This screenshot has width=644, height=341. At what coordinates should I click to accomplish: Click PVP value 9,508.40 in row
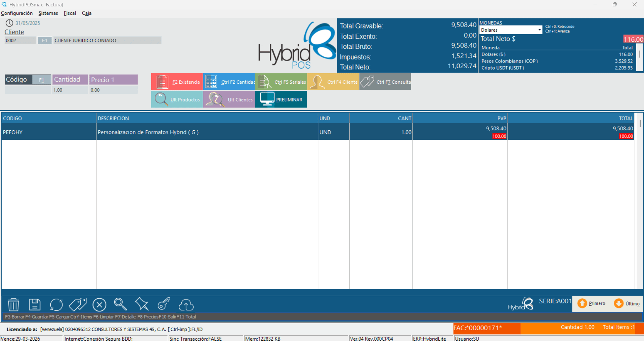pos(496,128)
